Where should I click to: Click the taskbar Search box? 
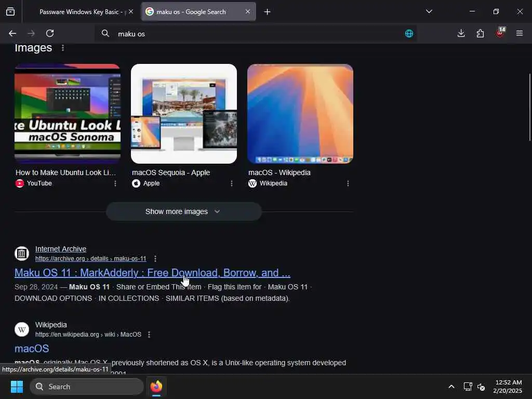click(x=87, y=387)
